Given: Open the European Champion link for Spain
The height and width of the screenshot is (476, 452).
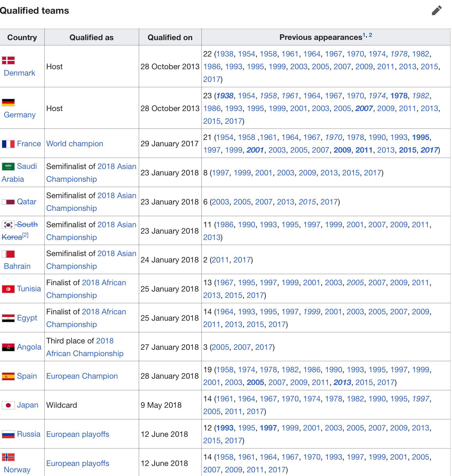Looking at the screenshot, I should point(82,376).
